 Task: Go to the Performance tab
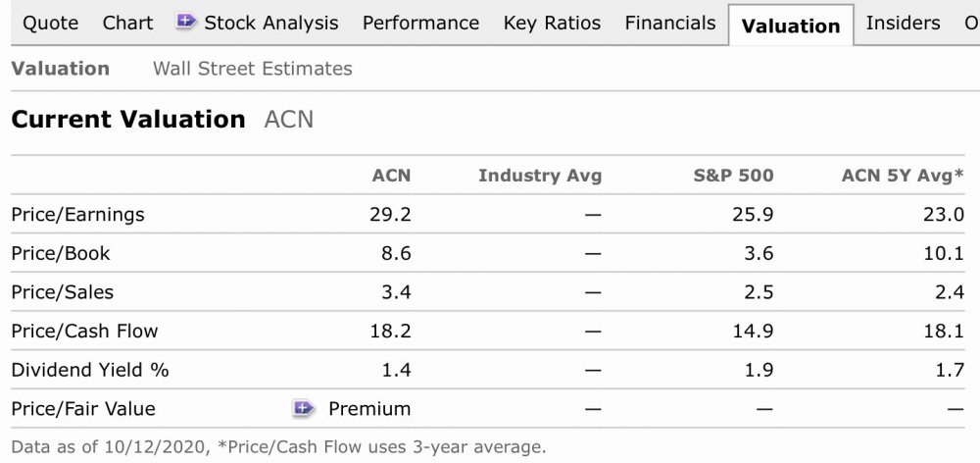coord(420,23)
